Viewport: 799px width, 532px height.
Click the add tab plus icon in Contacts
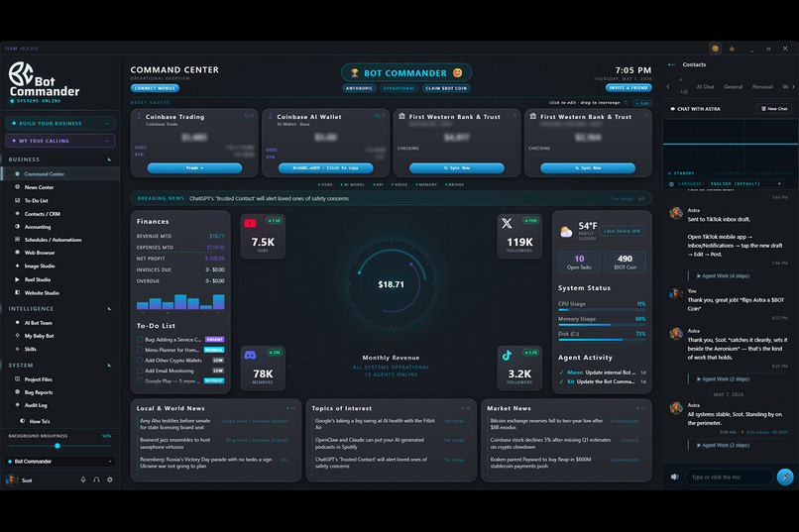(x=680, y=79)
